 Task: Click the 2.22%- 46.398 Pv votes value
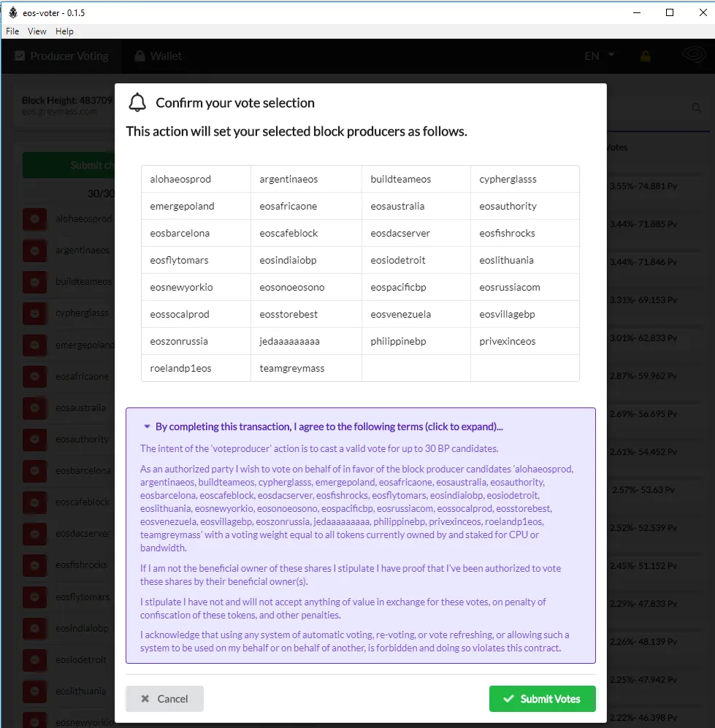(x=643, y=717)
